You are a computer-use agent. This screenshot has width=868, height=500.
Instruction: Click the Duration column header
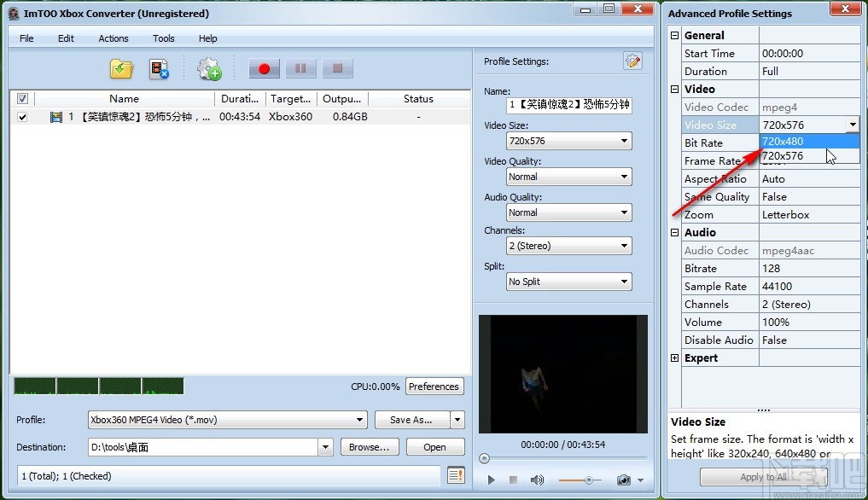tap(240, 99)
